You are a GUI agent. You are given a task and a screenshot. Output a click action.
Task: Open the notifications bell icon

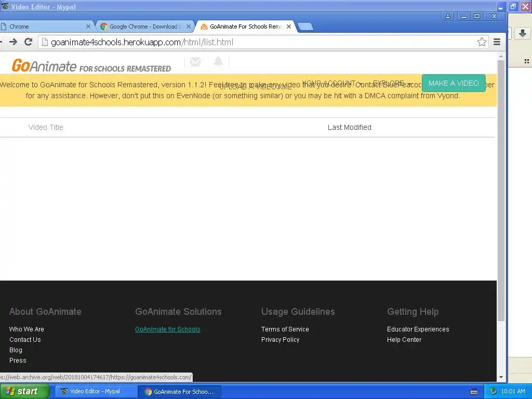pyautogui.click(x=218, y=62)
